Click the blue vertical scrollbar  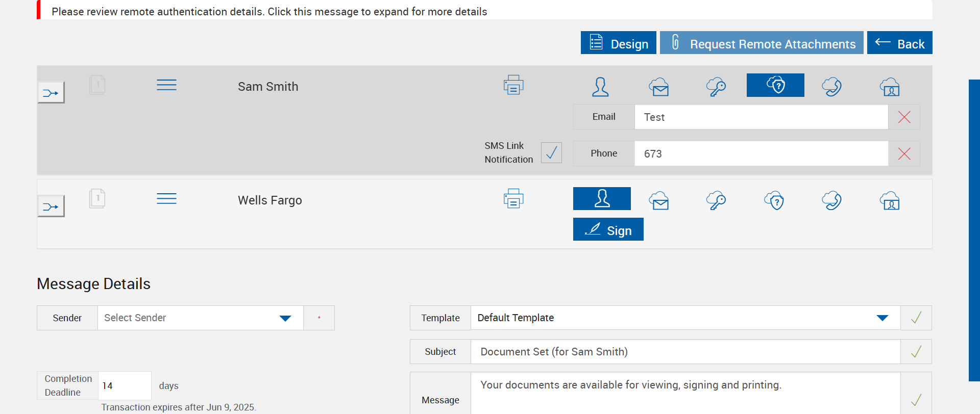point(974,229)
